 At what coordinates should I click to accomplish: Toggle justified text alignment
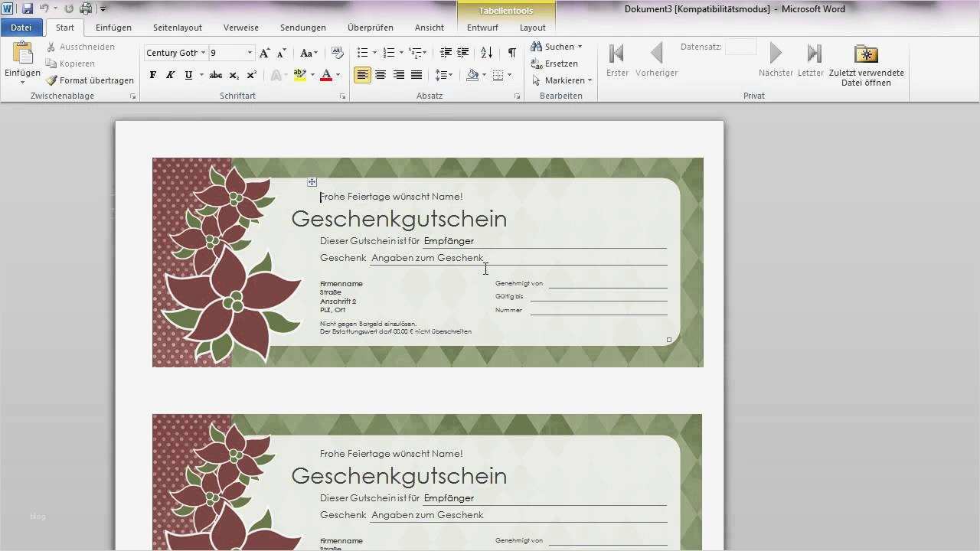(x=416, y=74)
